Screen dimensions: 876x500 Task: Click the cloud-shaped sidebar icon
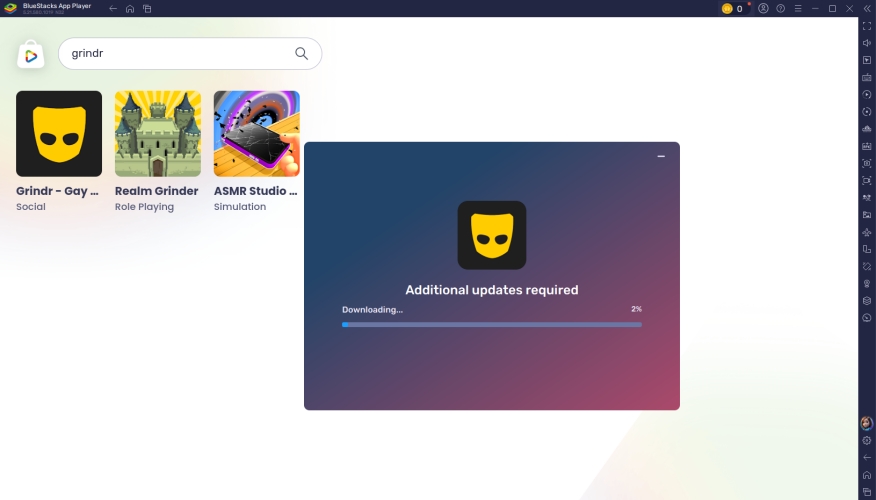tap(867, 129)
